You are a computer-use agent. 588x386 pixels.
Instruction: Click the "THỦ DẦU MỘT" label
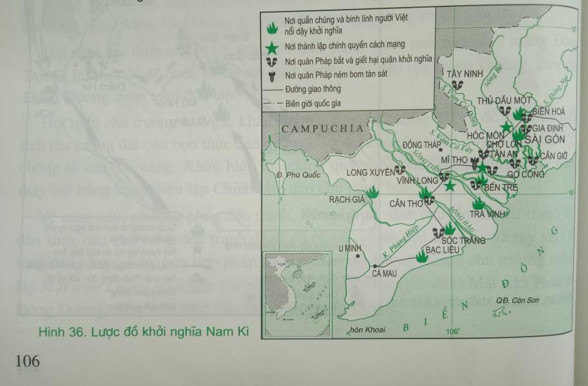click(x=504, y=100)
